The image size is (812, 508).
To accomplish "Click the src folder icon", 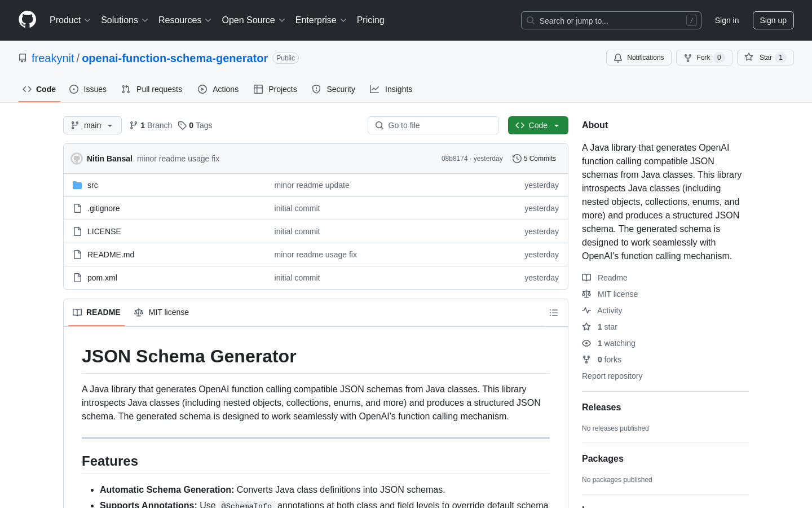I will click(x=77, y=185).
